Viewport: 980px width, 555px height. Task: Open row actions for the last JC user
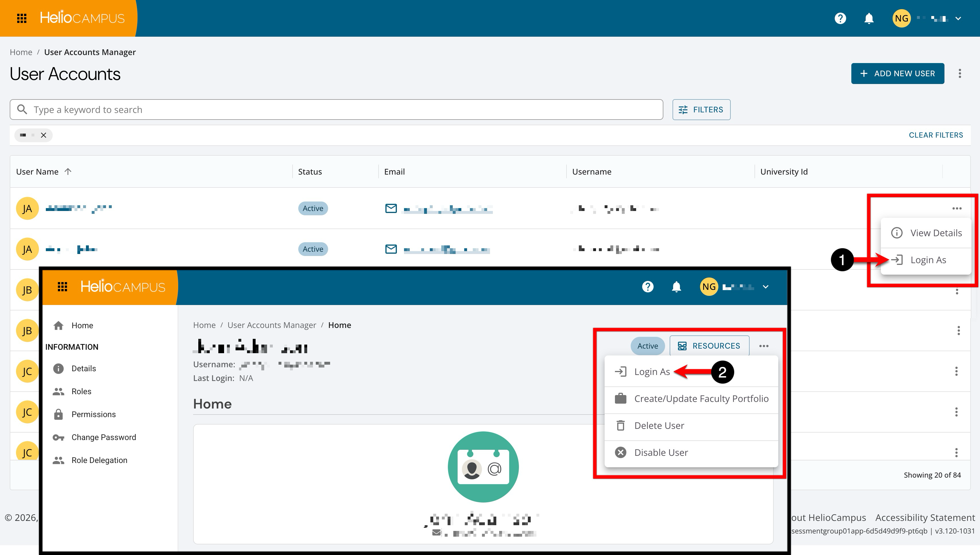956,452
